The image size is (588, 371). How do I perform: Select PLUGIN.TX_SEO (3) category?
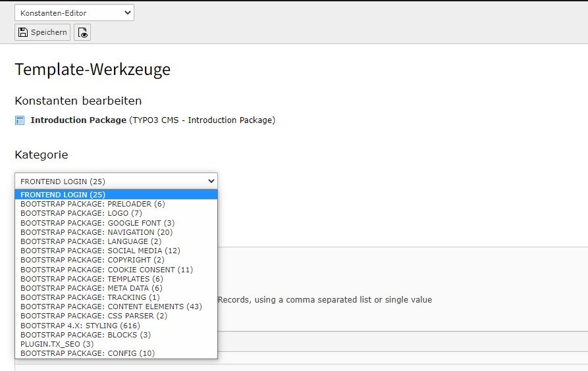click(x=117, y=344)
